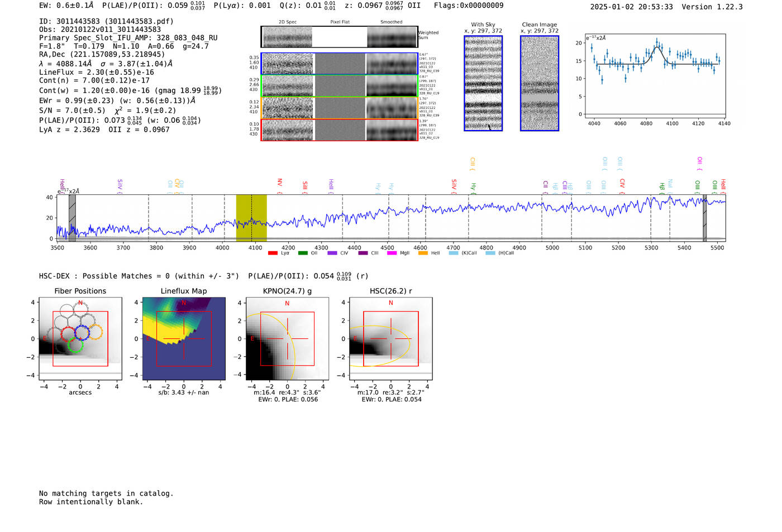
Task: Open the Lineflux Map panel
Action: [184, 339]
